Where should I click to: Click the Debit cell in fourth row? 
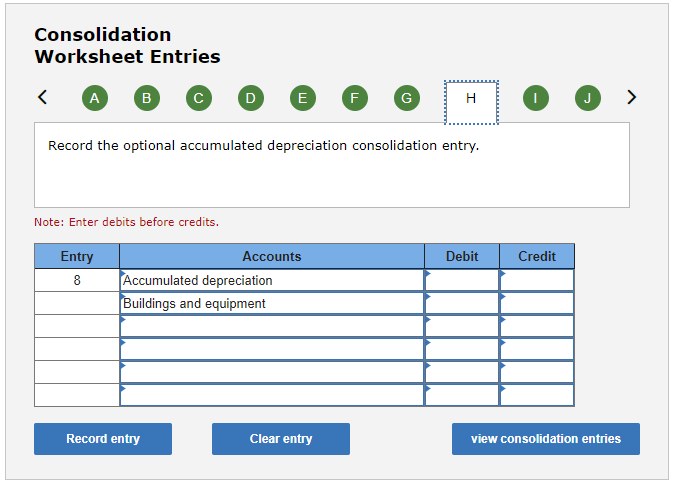(462, 350)
